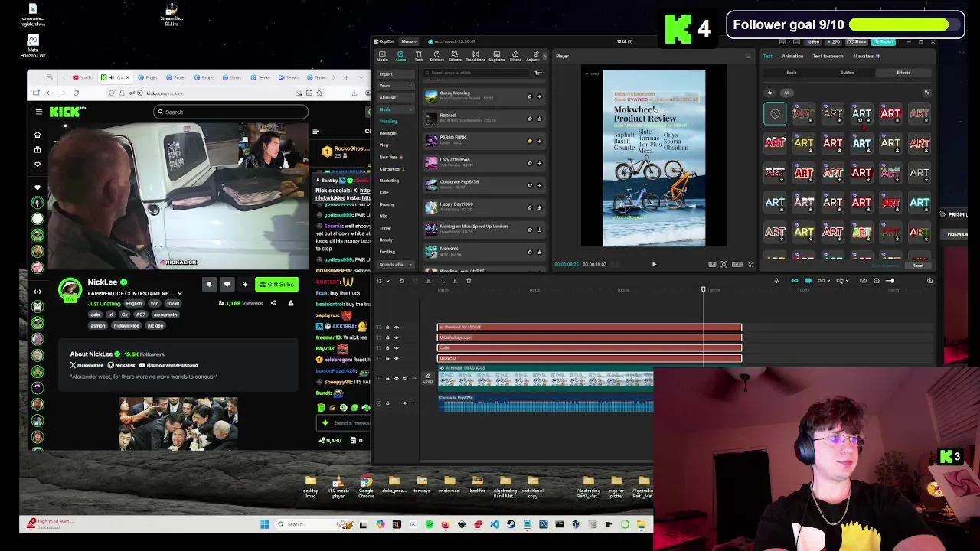Select the 'no effect' text style swatch
Screen dimensions: 980x551
click(775, 114)
